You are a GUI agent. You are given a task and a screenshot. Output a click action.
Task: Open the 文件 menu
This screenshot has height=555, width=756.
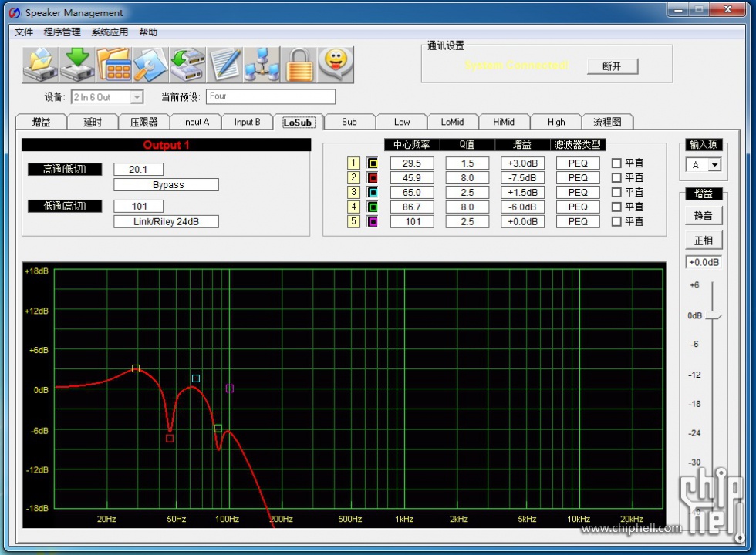coord(24,32)
